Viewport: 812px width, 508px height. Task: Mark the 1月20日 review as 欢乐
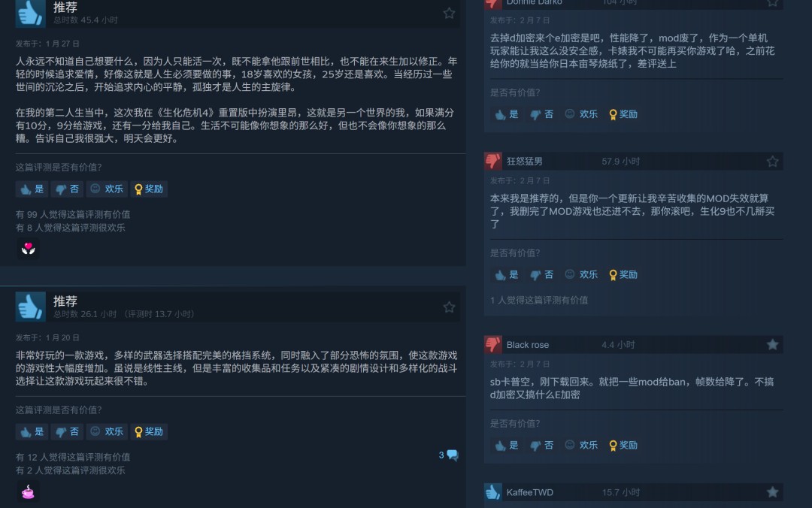[x=107, y=431]
